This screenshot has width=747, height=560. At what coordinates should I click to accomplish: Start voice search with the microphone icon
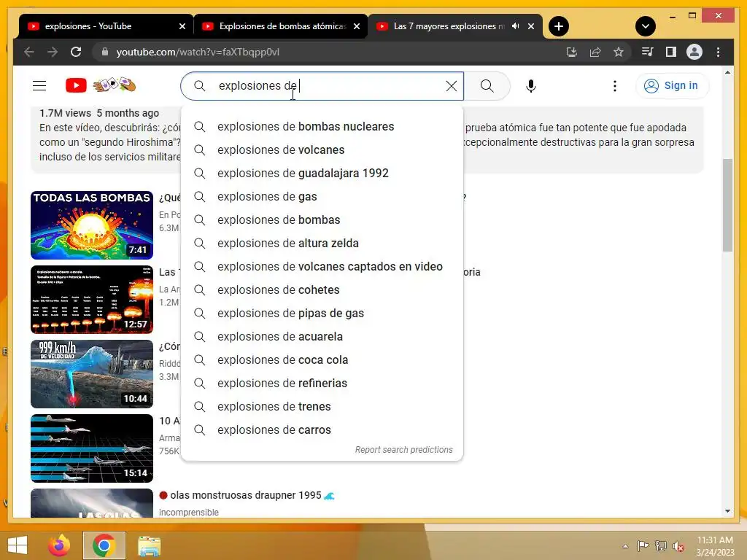click(531, 86)
